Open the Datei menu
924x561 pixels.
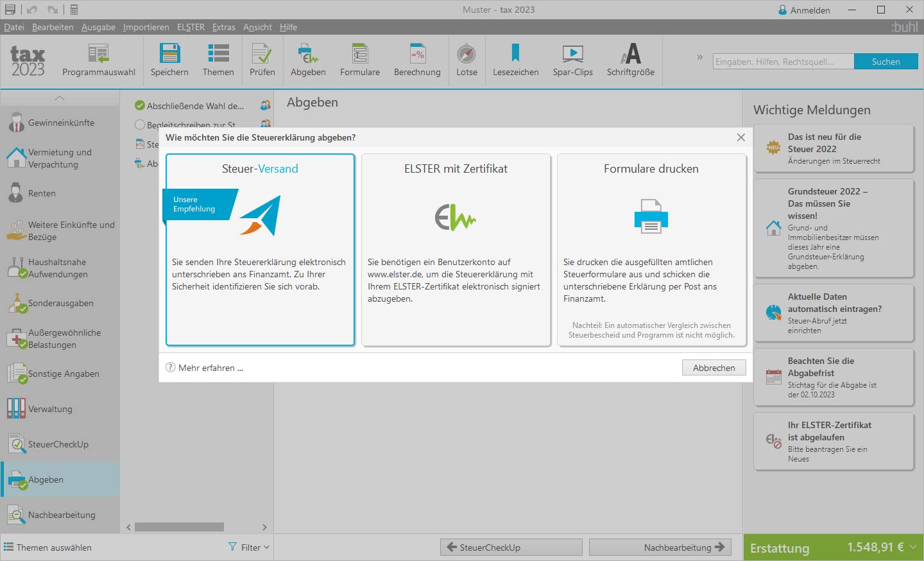click(14, 27)
